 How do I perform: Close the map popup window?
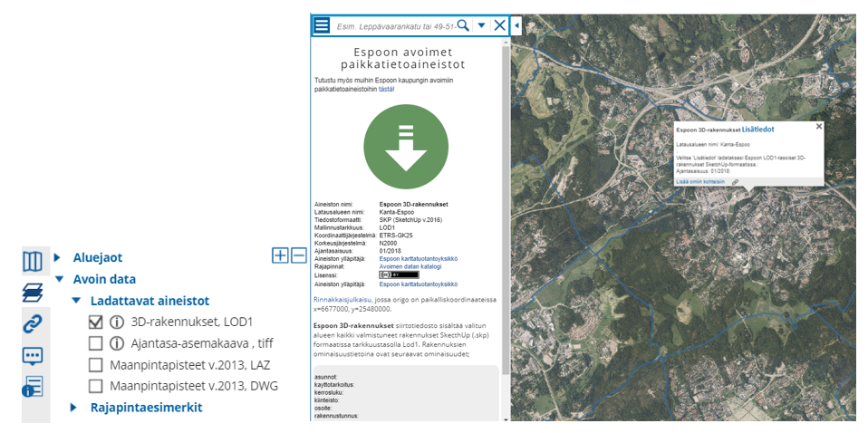coord(819,126)
